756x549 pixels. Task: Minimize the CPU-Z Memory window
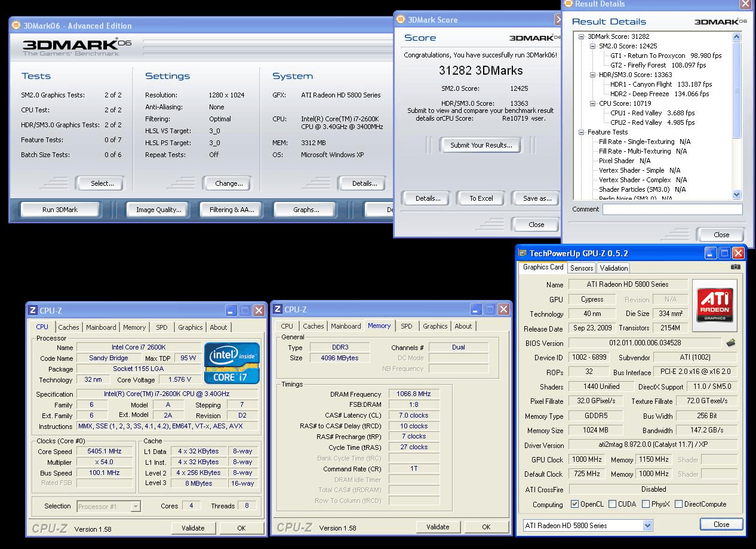476,309
